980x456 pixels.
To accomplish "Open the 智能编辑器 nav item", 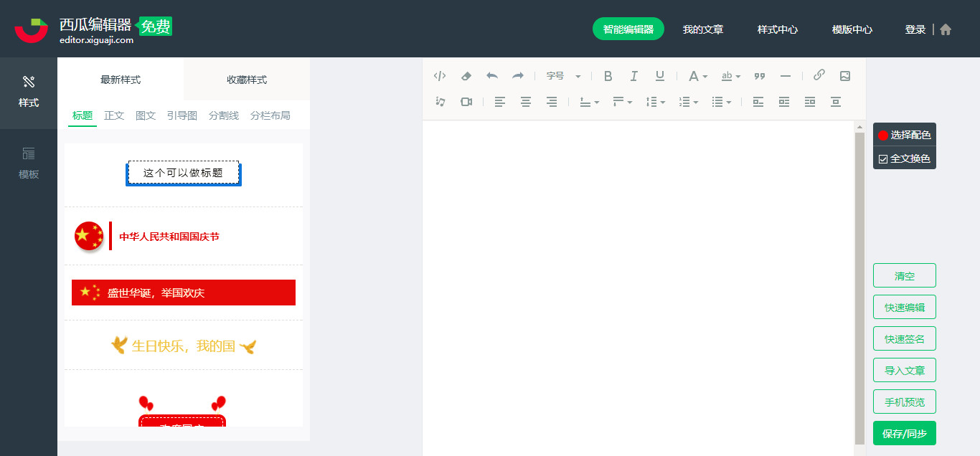I will click(x=628, y=29).
